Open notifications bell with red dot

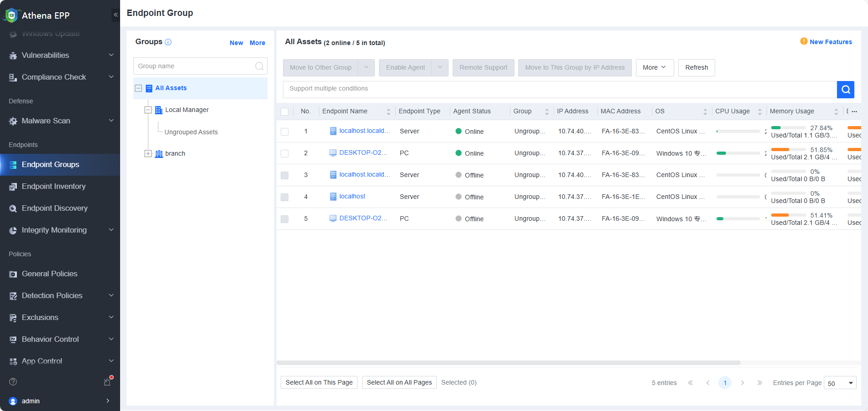coord(108,381)
